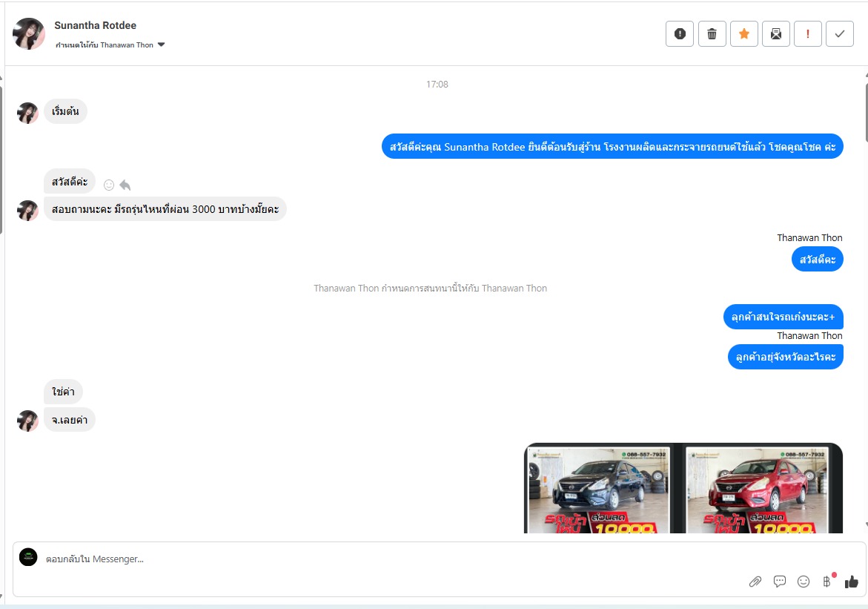Open Sunantha Rotdee name link
Viewport: 868px width, 609px height.
[x=95, y=25]
